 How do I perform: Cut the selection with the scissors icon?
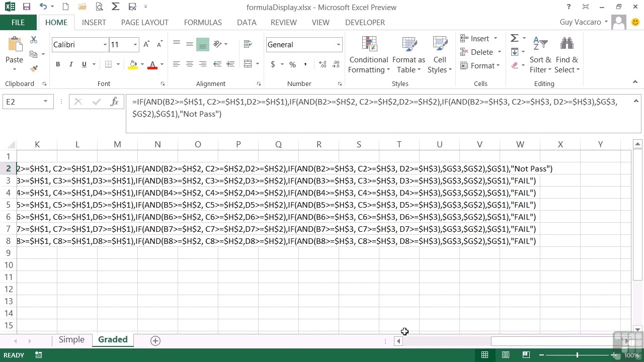pyautogui.click(x=34, y=40)
